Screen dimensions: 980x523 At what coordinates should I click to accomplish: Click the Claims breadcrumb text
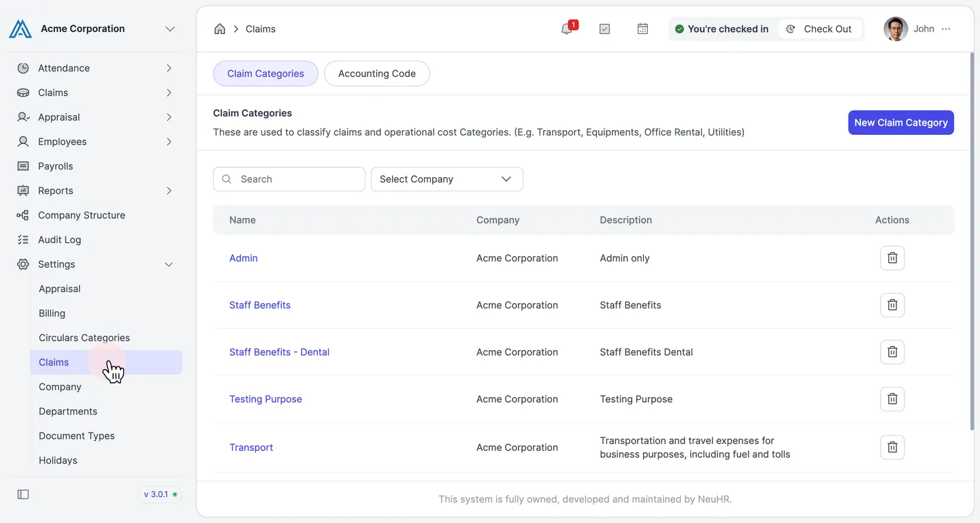[261, 29]
